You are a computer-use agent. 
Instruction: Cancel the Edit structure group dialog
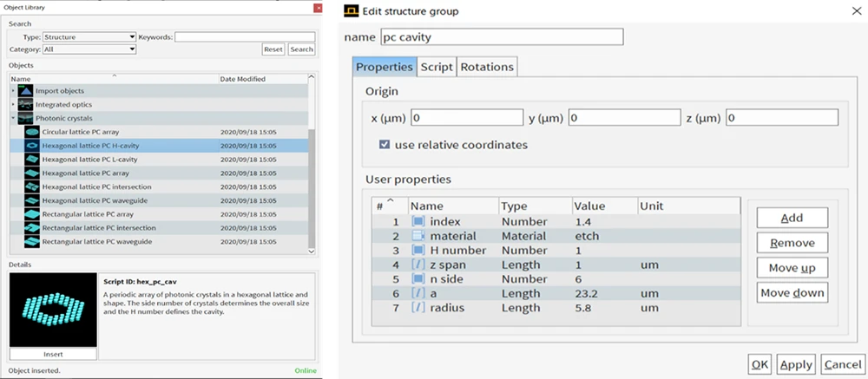843,364
